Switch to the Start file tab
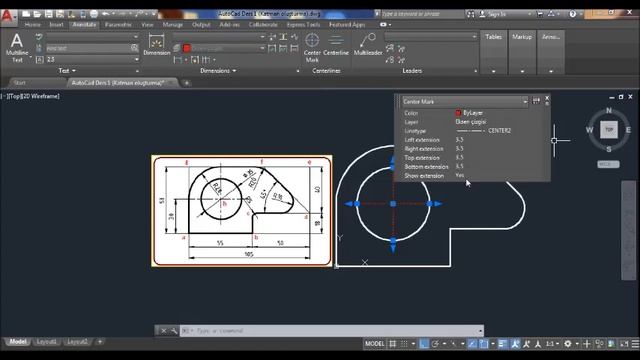 coord(20,83)
